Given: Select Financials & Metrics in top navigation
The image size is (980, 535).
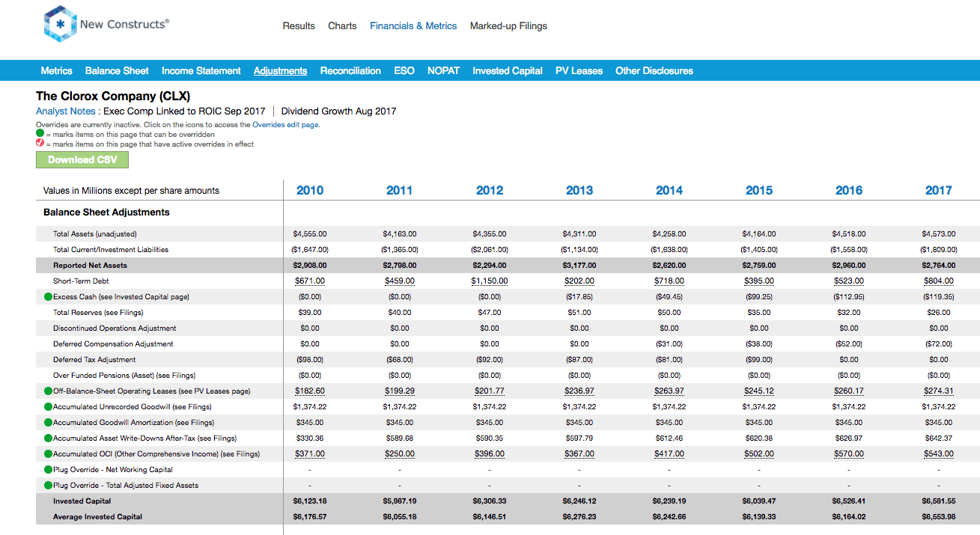Looking at the screenshot, I should (413, 26).
